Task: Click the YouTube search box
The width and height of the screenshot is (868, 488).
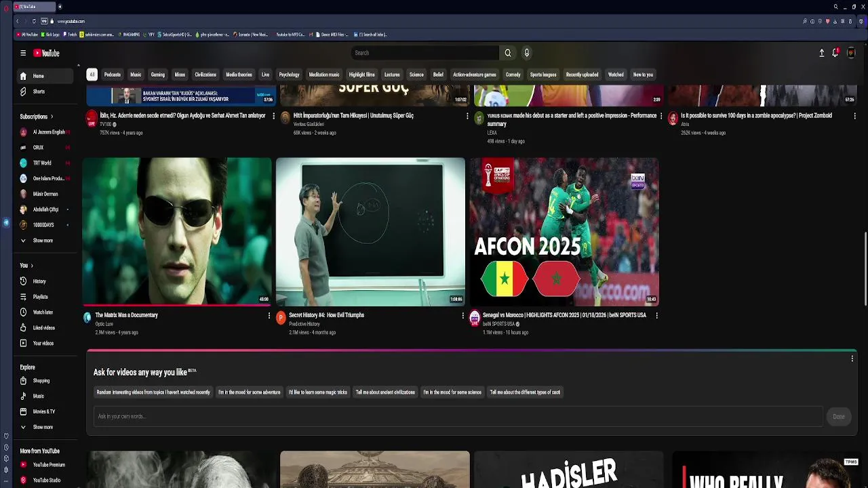Action: pos(425,53)
